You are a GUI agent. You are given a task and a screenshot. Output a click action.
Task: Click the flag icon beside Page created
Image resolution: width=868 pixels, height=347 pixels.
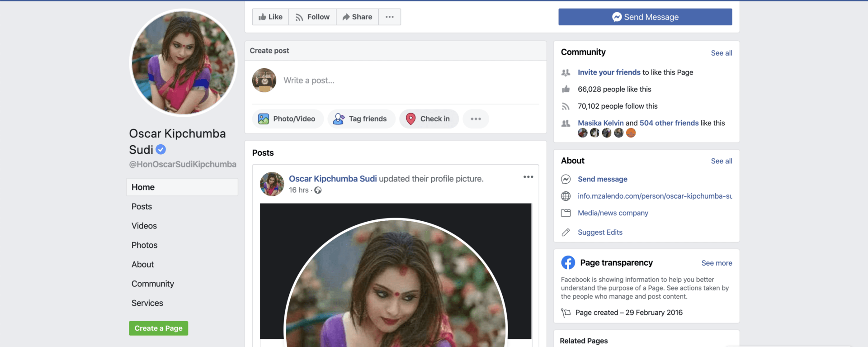[566, 313]
